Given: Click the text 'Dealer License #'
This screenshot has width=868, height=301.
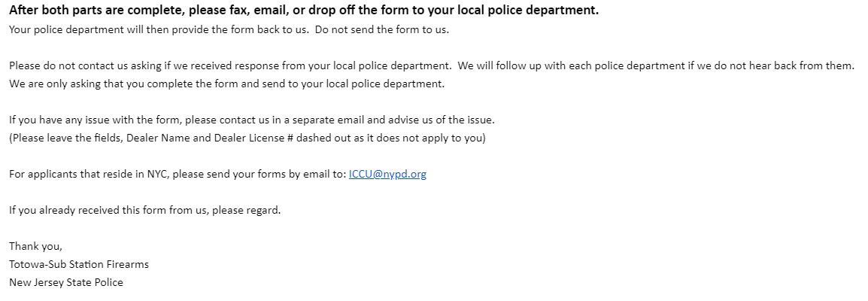Looking at the screenshot, I should click(253, 138).
